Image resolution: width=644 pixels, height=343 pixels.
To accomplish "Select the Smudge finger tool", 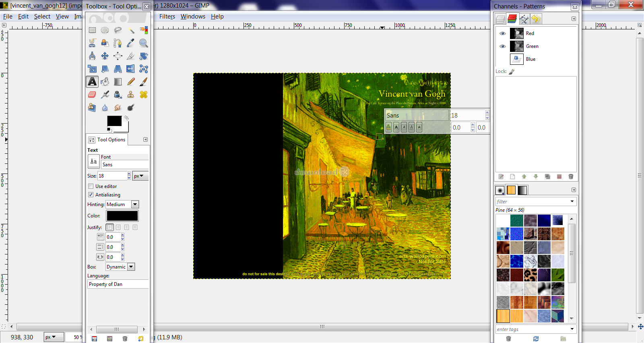I will click(118, 107).
